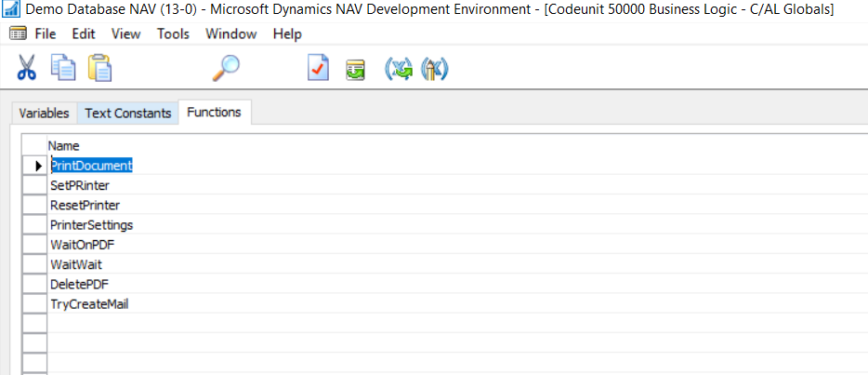Screen dimensions: 868x375
Task: Click the Microsoft Dynamics NAV title bar icon
Action: tap(11, 9)
